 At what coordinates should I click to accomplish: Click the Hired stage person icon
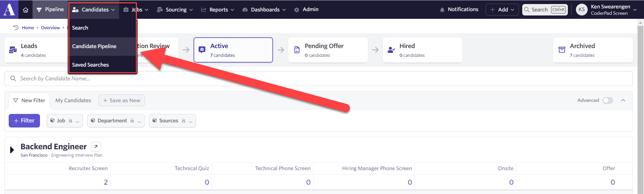[x=391, y=50]
